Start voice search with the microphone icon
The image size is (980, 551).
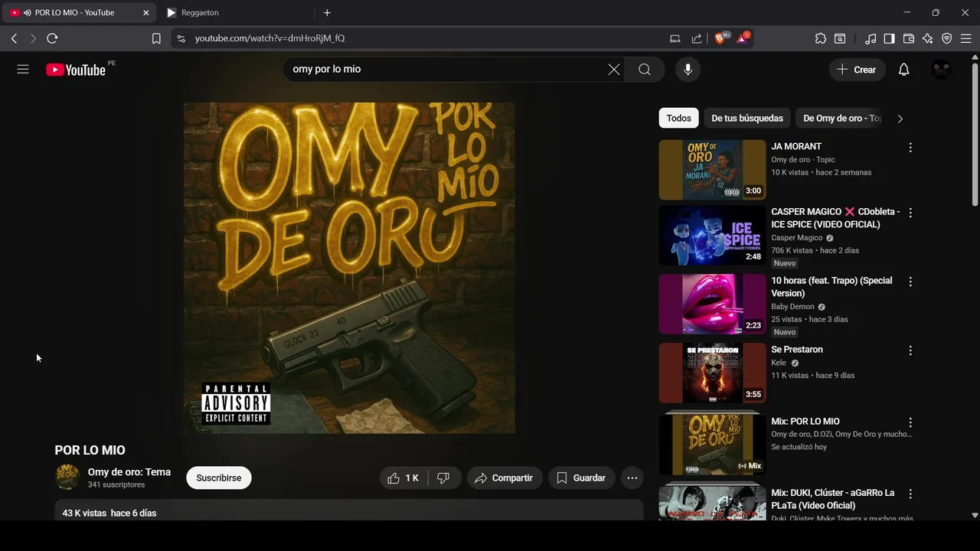pyautogui.click(x=688, y=70)
